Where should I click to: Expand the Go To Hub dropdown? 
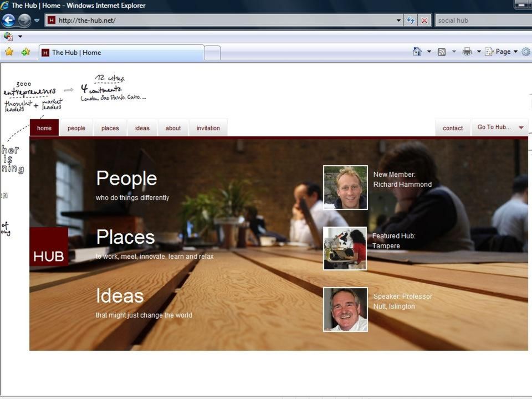(500, 127)
